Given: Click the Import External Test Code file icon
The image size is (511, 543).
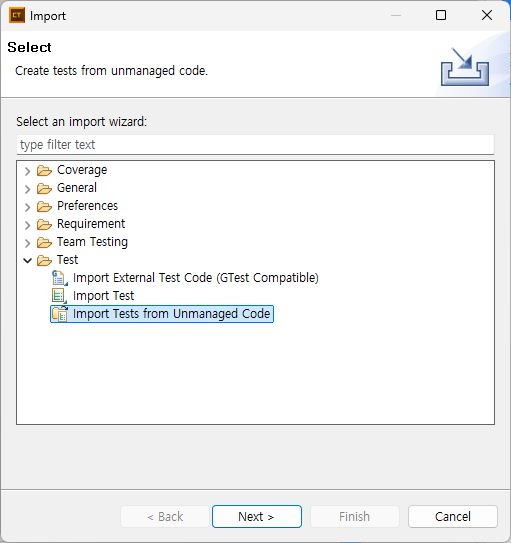Looking at the screenshot, I should coord(59,278).
